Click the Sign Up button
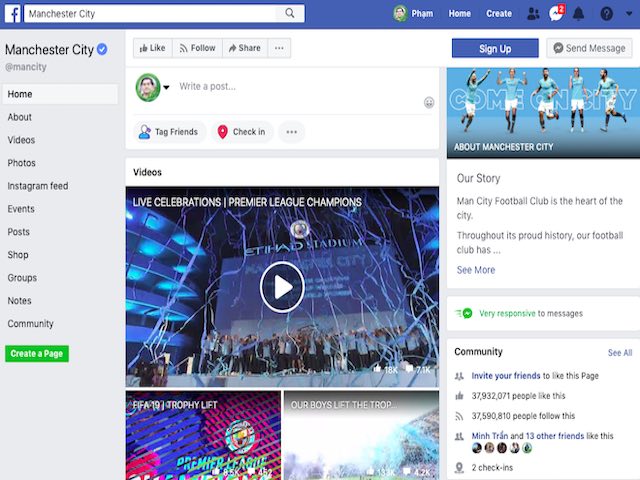This screenshot has width=640, height=480. (495, 49)
